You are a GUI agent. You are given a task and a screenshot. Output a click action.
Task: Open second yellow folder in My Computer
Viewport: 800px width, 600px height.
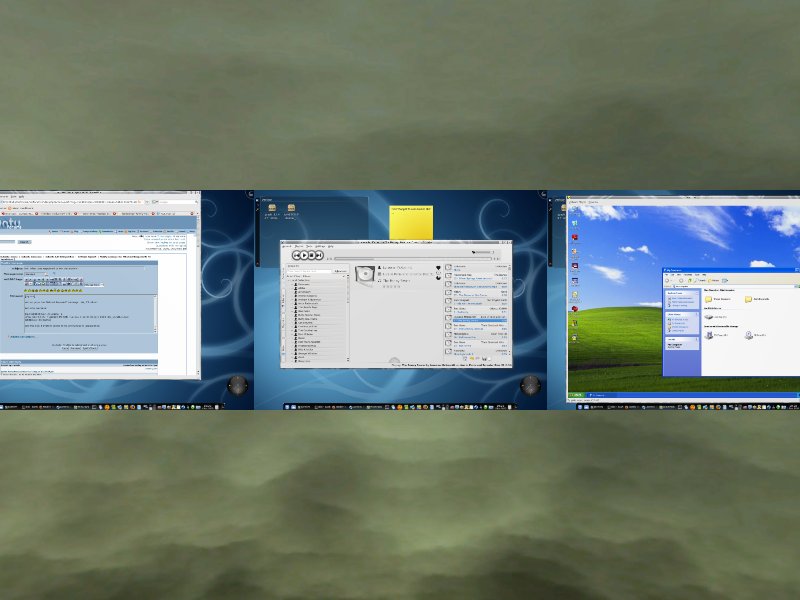coord(748,299)
